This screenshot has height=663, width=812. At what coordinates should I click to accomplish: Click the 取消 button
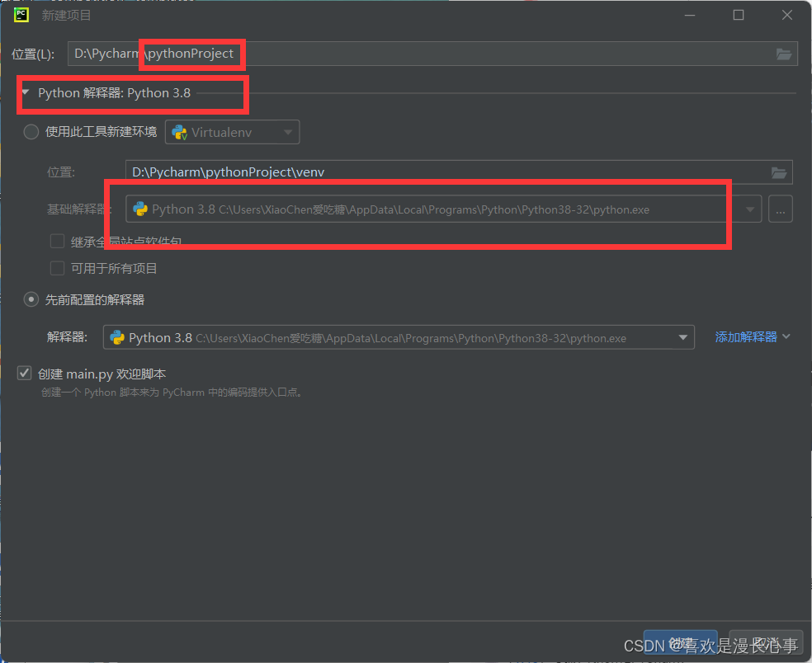[766, 642]
